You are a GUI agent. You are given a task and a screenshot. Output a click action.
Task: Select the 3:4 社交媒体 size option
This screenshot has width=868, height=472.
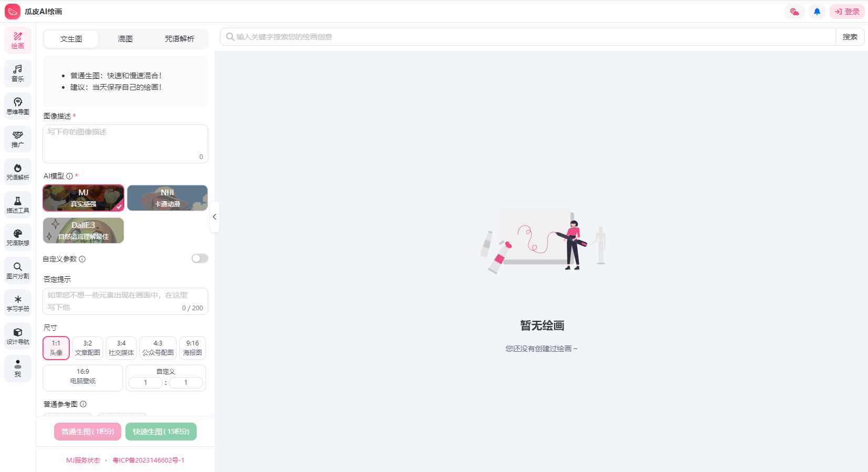pos(121,348)
